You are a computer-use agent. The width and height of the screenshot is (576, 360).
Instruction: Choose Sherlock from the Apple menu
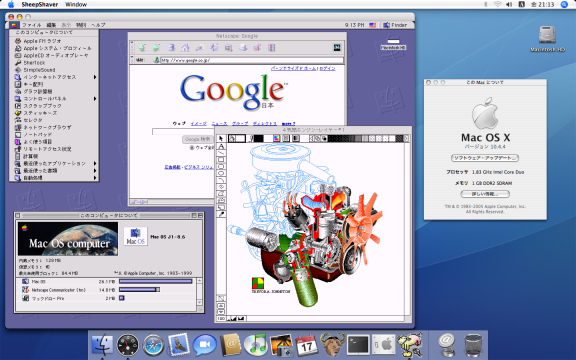[54, 62]
